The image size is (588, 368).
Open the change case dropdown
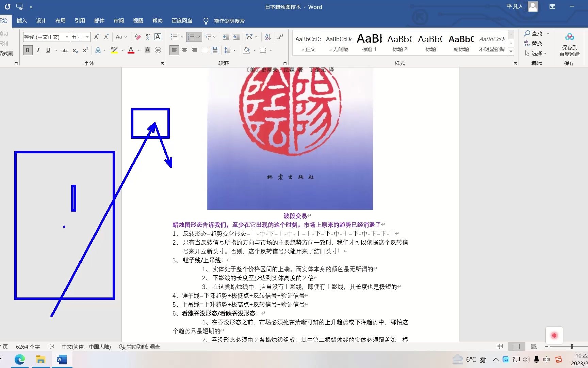(x=121, y=37)
